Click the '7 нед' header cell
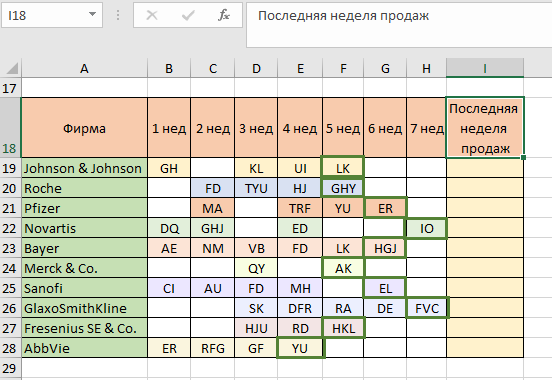 pyautogui.click(x=426, y=128)
